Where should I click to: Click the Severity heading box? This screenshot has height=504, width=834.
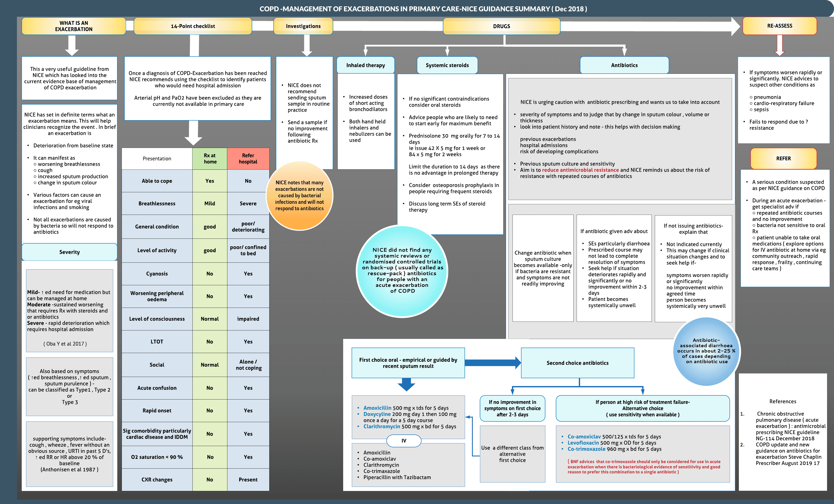[69, 252]
